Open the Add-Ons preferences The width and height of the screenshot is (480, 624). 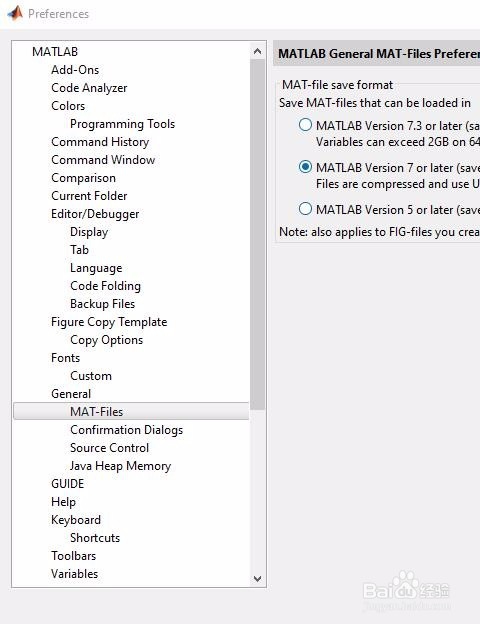tap(75, 70)
